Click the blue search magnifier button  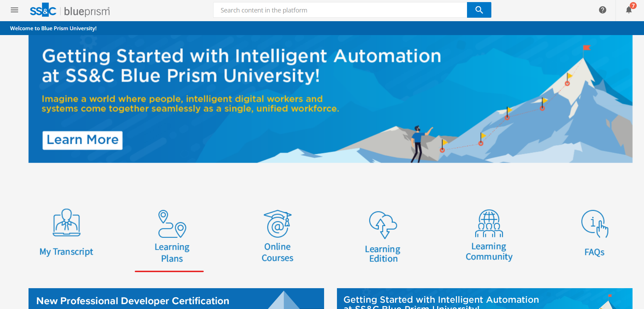coord(479,10)
